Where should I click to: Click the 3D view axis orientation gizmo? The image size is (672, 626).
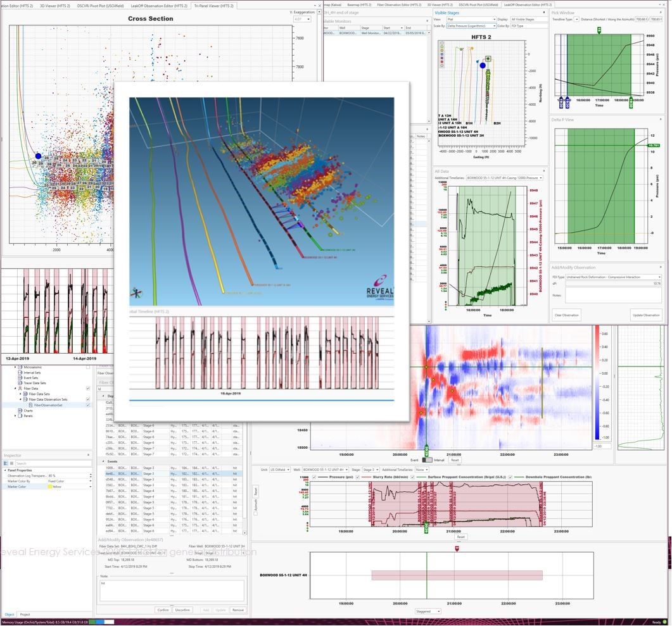coord(137,293)
